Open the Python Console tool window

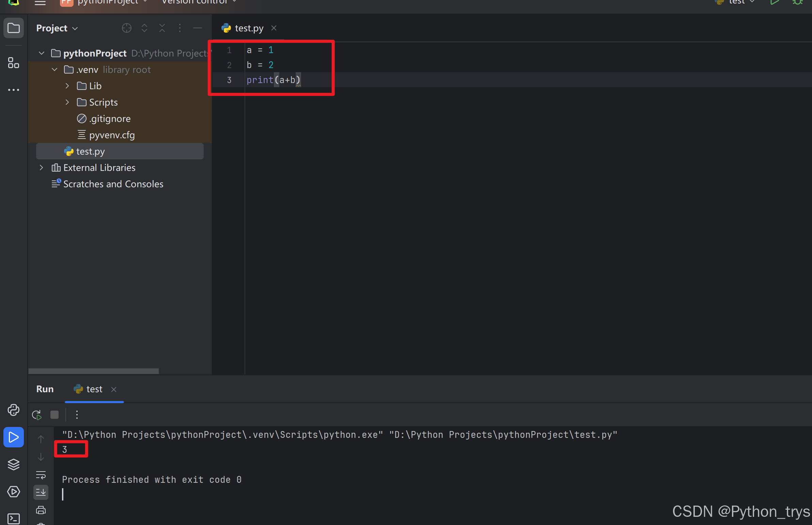[13, 410]
